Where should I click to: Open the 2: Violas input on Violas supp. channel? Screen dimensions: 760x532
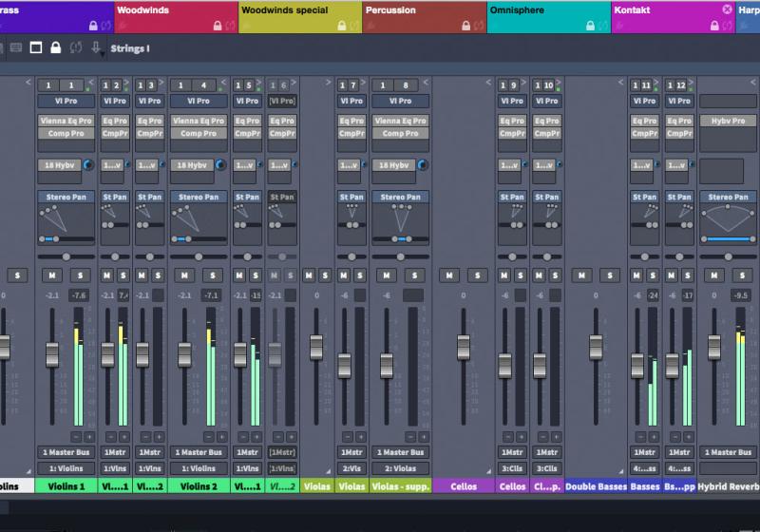click(397, 468)
